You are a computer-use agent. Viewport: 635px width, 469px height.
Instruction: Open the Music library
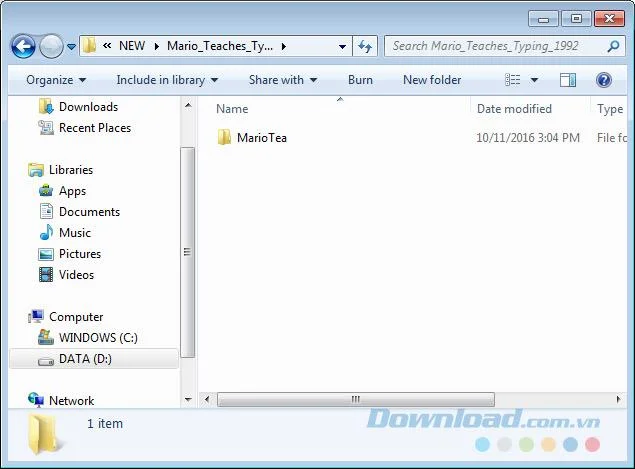click(75, 233)
